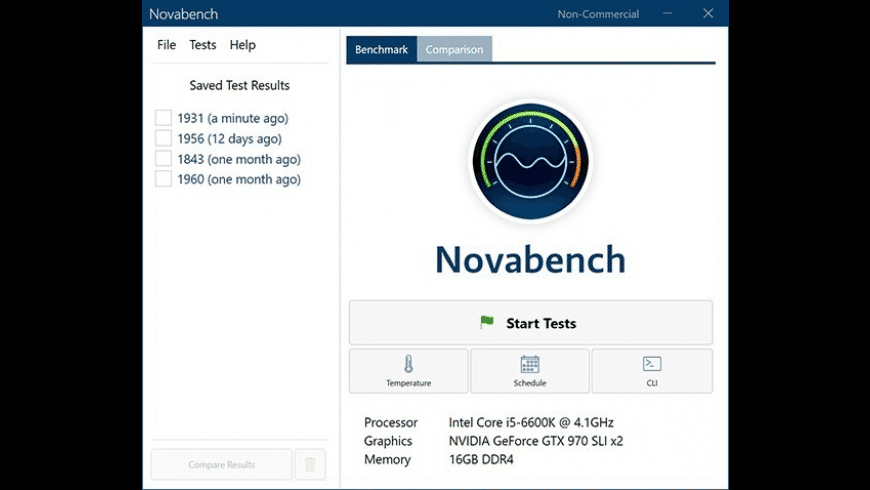
Task: Check the 1956 (12 days ago) result
Action: tap(163, 138)
